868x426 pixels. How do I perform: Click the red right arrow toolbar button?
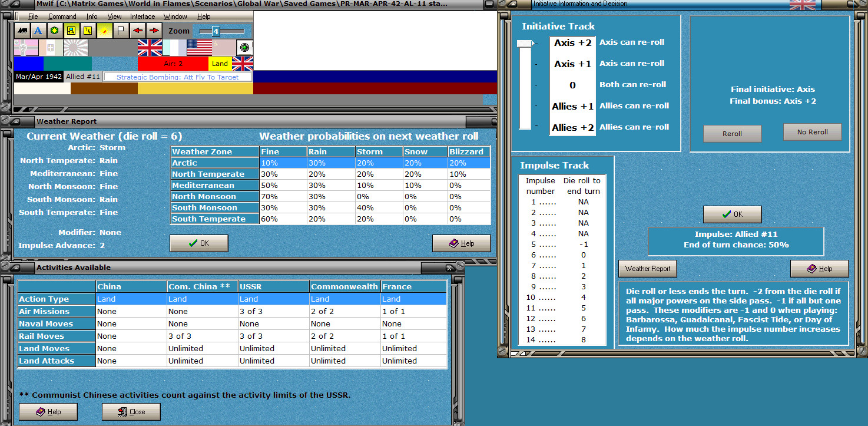[x=154, y=31]
